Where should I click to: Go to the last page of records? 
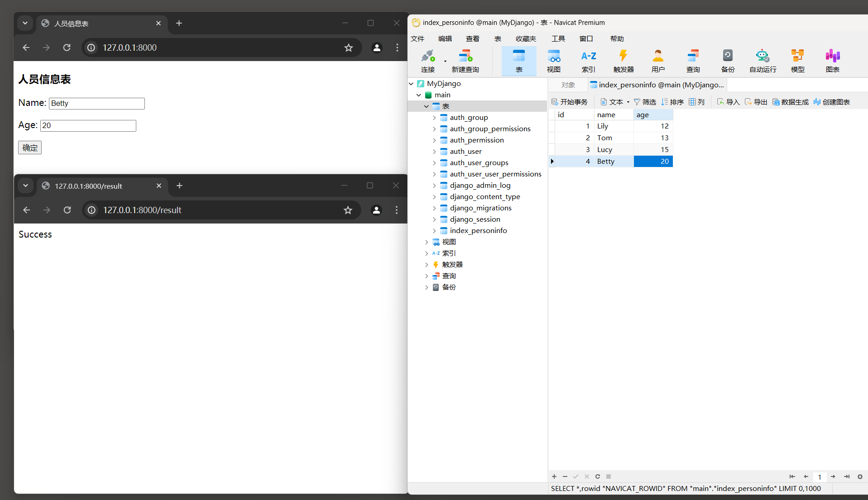tap(847, 476)
